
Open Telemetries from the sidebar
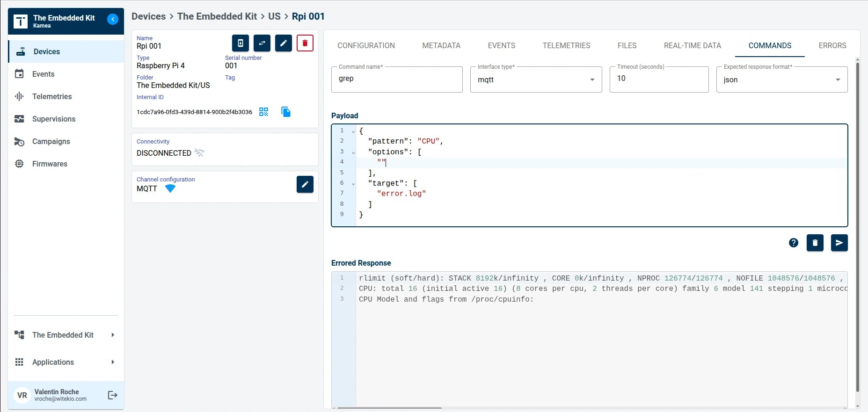tap(66, 96)
